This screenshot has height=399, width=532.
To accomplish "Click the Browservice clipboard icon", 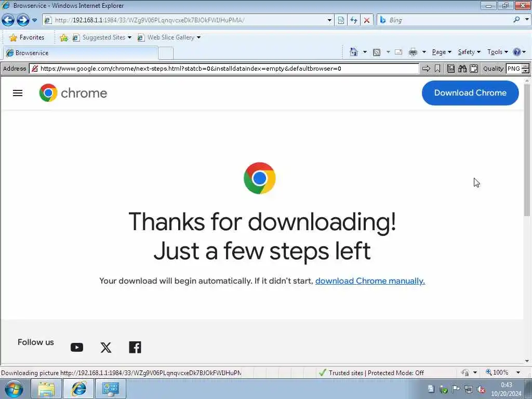I will [474, 69].
